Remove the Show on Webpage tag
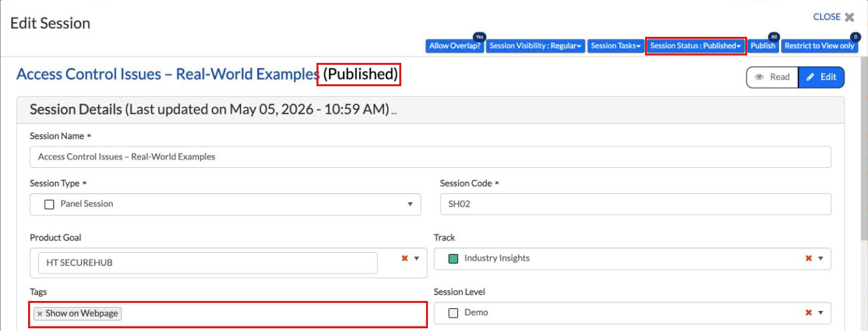Screen dimensions: 868x331 tap(40, 314)
